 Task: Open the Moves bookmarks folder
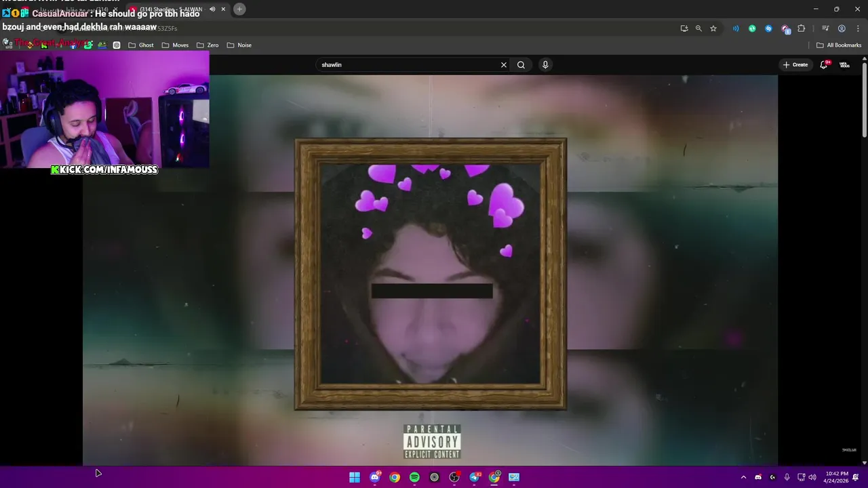pos(175,45)
